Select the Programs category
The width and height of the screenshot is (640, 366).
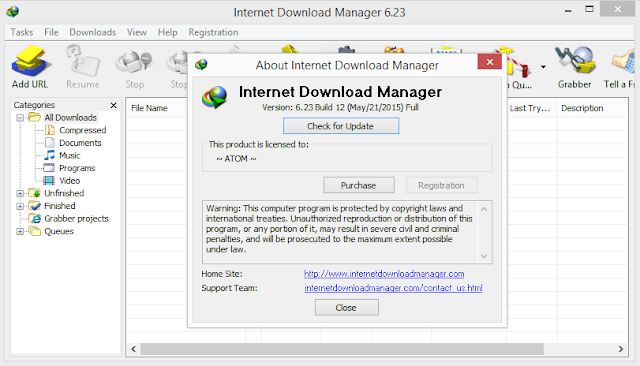(77, 168)
